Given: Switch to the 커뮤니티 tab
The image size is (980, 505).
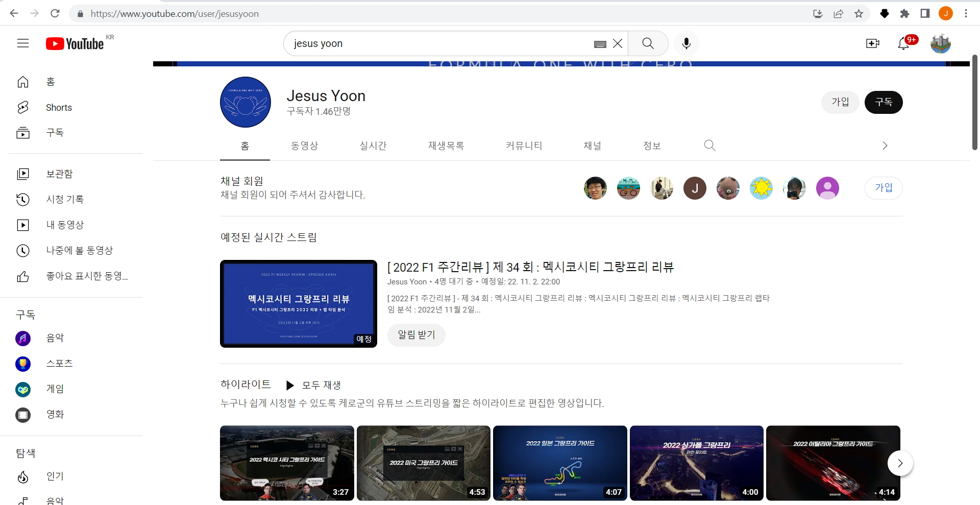Looking at the screenshot, I should coord(524,146).
